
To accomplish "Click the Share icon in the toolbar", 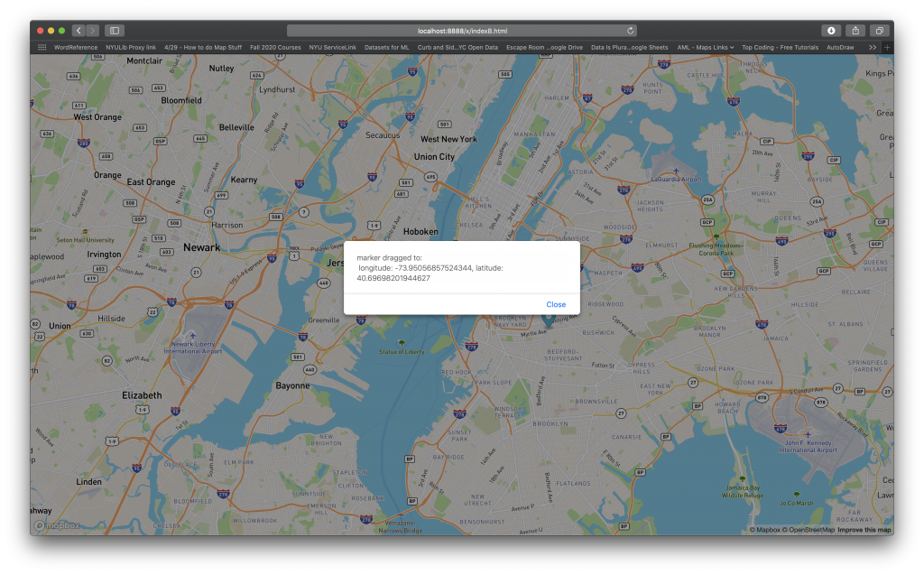I will coord(855,31).
